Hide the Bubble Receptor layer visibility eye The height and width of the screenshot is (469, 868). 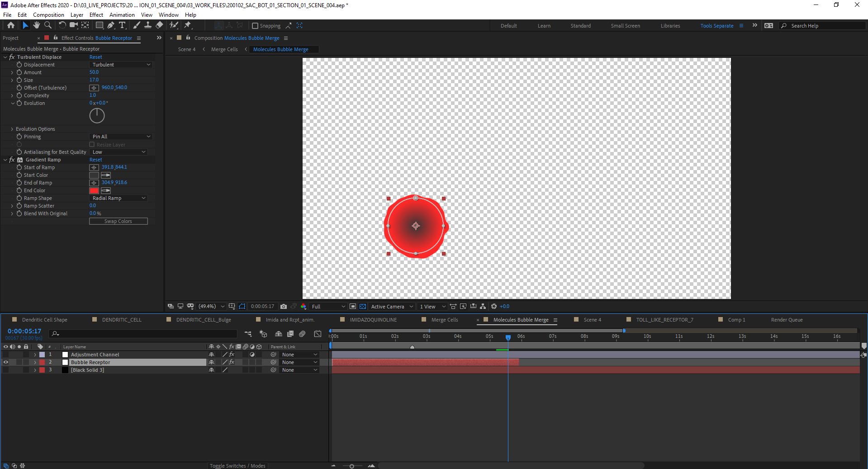[x=6, y=362]
